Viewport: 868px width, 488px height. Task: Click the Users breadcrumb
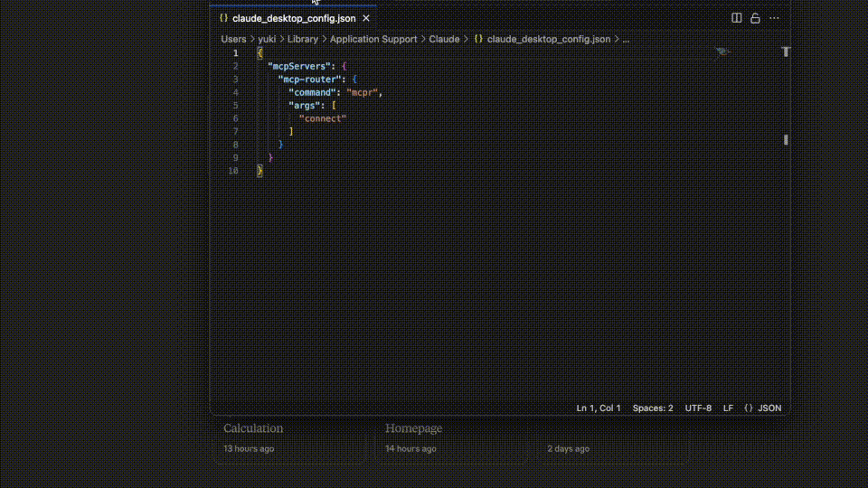(233, 39)
